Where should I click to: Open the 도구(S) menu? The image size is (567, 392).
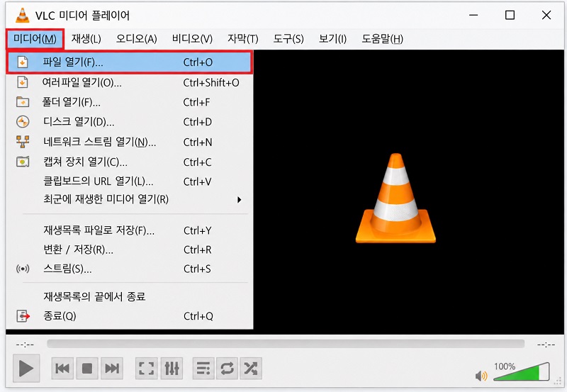(x=288, y=39)
